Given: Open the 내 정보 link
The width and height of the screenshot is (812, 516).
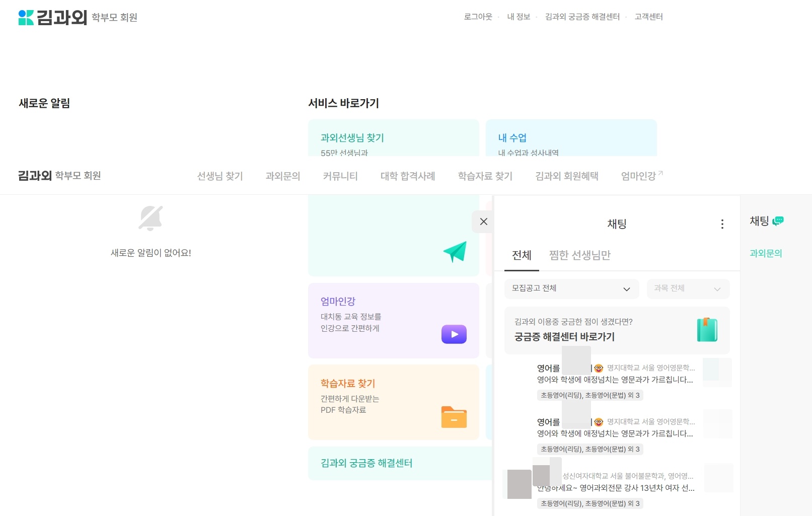Looking at the screenshot, I should [x=519, y=17].
